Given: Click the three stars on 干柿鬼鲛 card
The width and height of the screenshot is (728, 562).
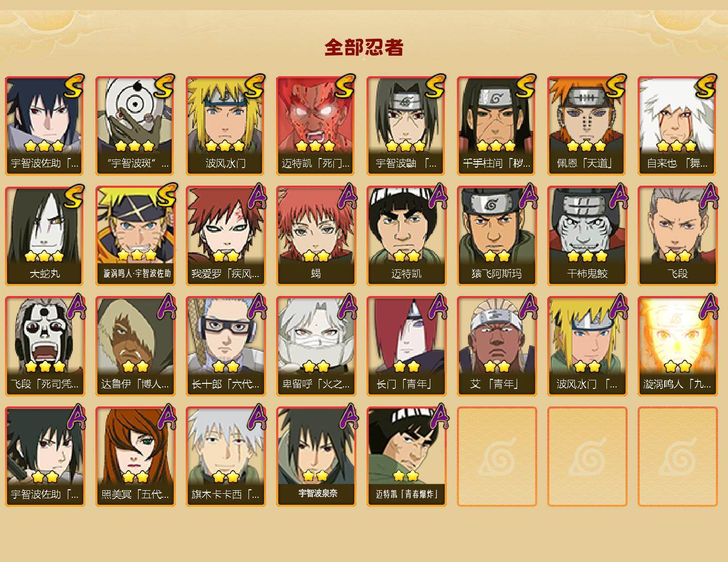Looking at the screenshot, I should (587, 256).
